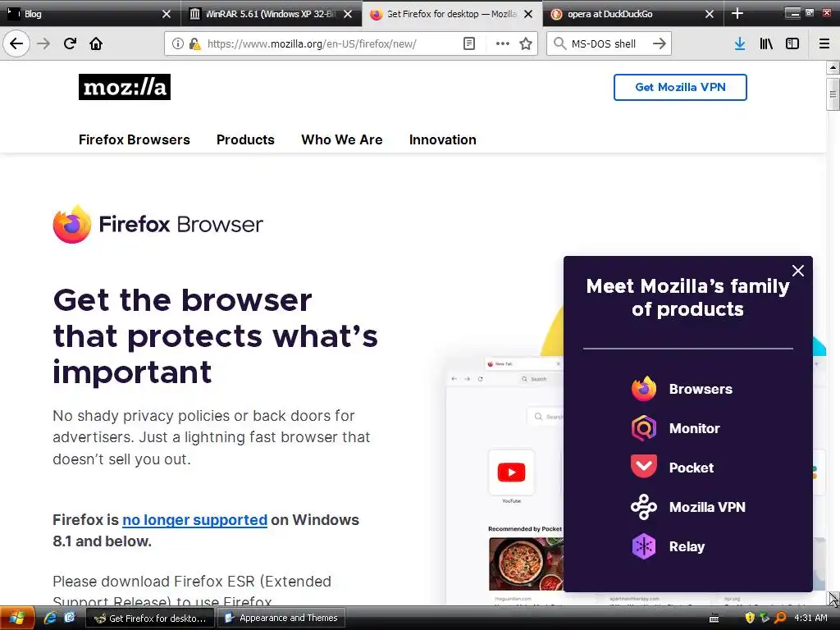The image size is (840, 630).
Task: Click the Monitor product icon
Action: pyautogui.click(x=643, y=428)
